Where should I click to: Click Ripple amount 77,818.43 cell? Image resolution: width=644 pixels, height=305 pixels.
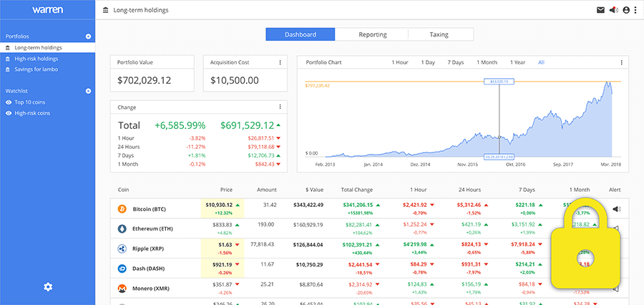(262, 244)
